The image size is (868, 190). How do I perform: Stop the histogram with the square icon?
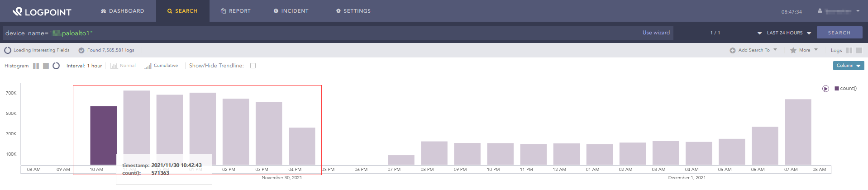46,66
